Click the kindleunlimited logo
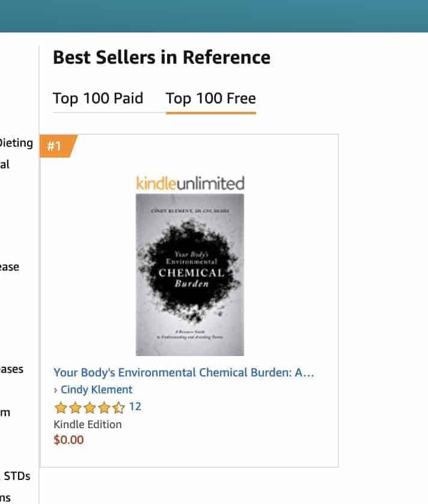 click(x=190, y=183)
